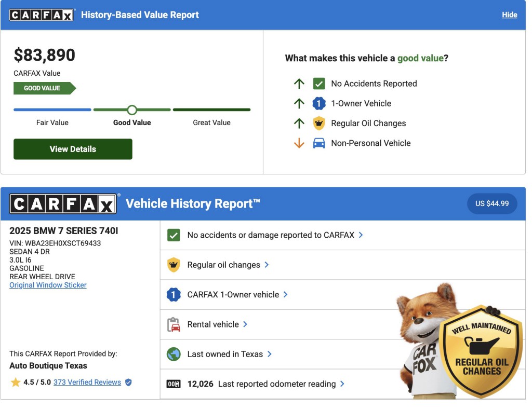The image size is (532, 409).
Task: Click 'This CARFAX Report Provided by:' text
Action: (x=63, y=354)
